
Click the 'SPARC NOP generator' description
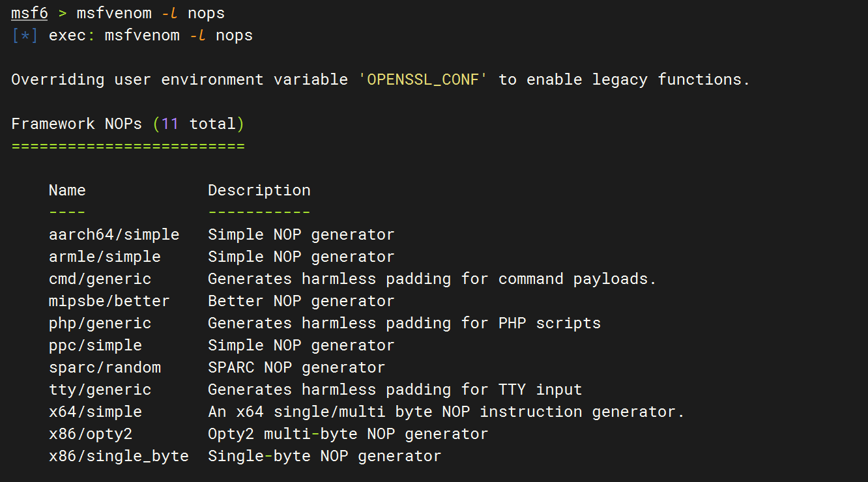point(297,367)
